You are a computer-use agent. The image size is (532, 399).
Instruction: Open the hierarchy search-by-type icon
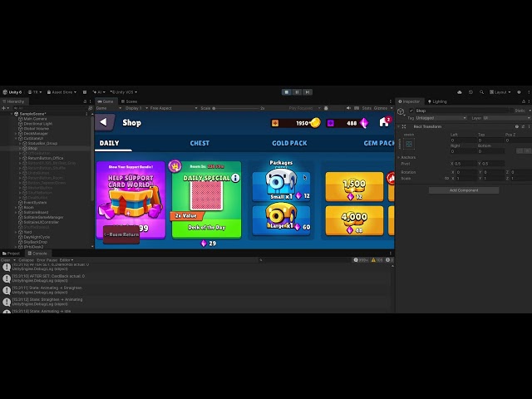(90, 108)
